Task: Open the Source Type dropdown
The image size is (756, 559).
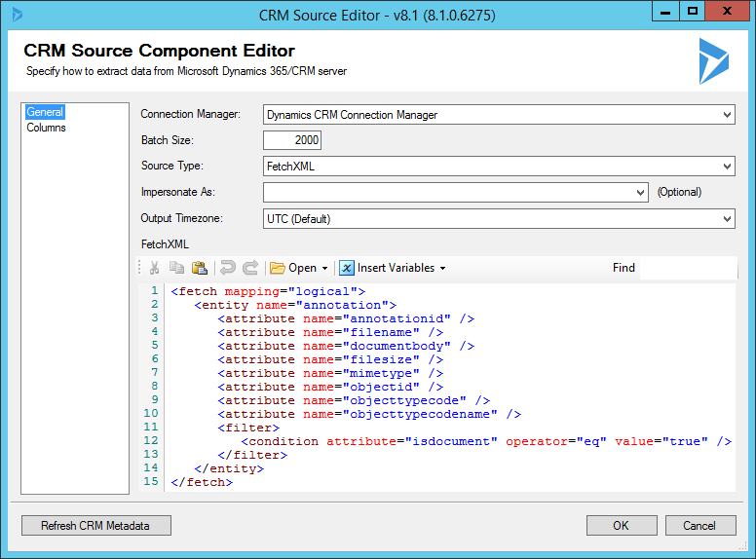Action: pyautogui.click(x=727, y=167)
